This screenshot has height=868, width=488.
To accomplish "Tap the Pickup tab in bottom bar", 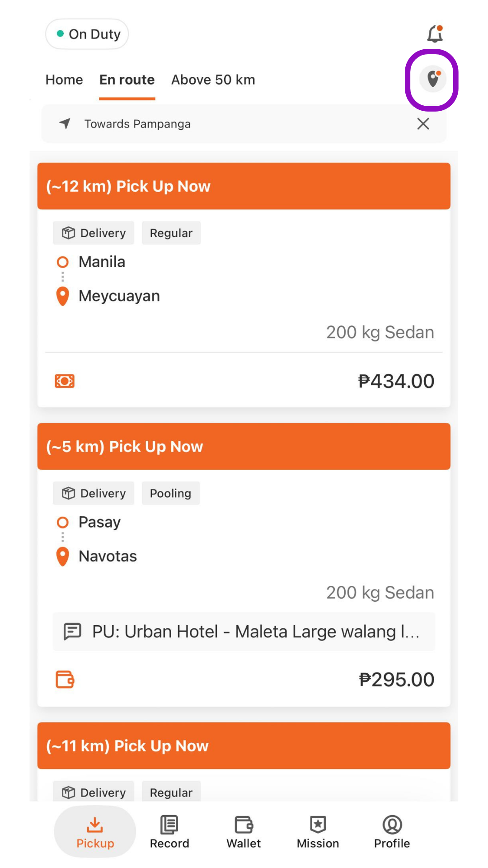I will point(95,832).
